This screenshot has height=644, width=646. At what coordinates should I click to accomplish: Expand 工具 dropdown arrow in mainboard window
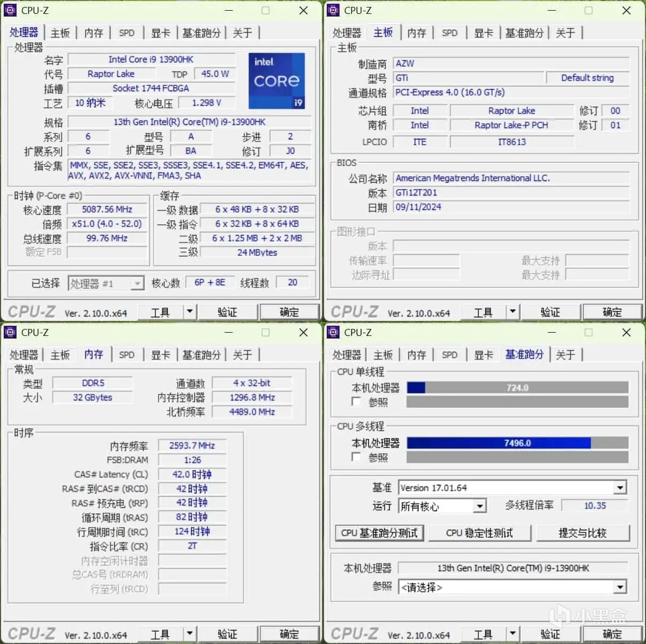[513, 311]
